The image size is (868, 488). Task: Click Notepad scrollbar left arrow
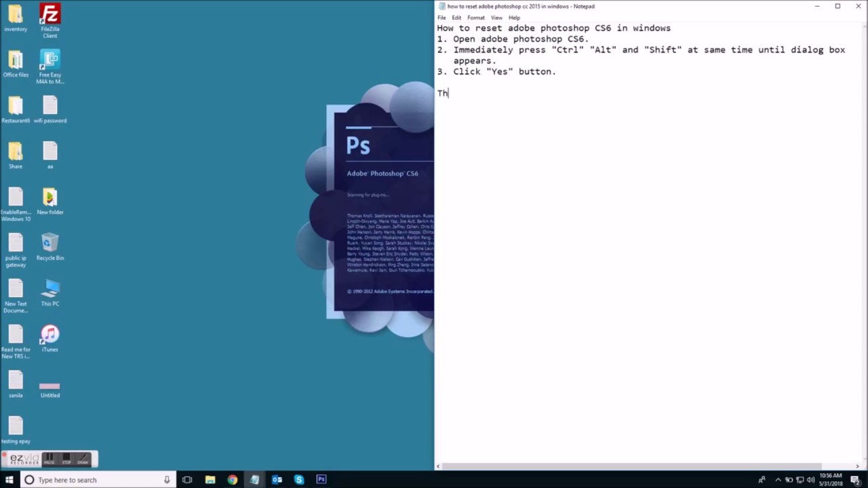439,466
